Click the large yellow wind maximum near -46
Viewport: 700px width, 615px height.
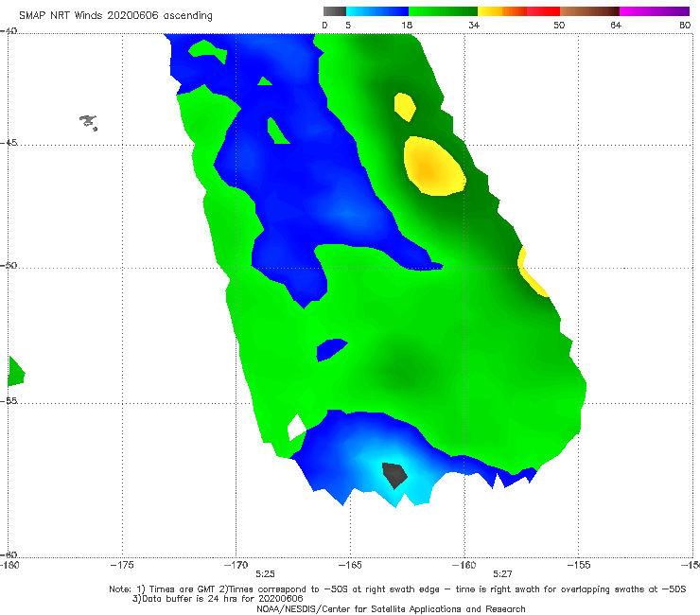(x=433, y=167)
